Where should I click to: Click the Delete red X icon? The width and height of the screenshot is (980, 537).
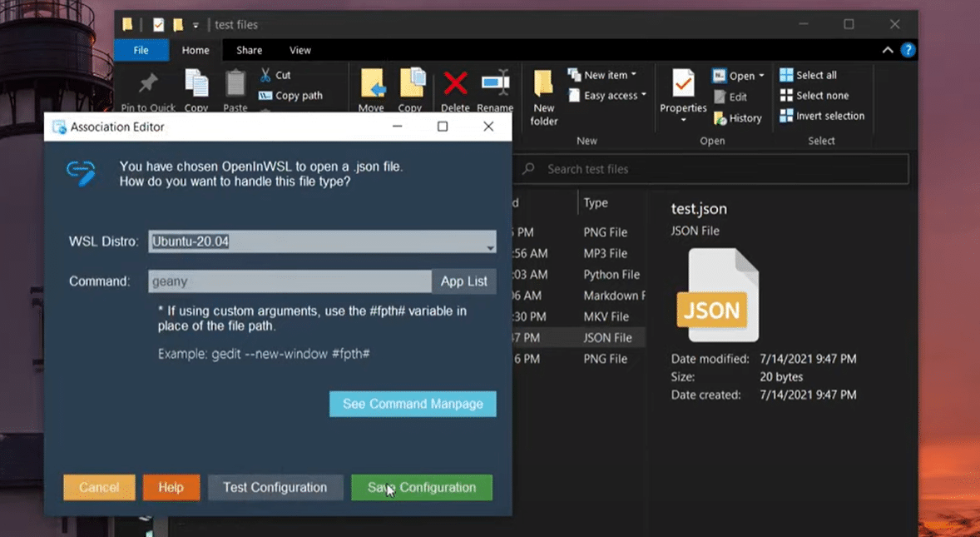click(455, 84)
